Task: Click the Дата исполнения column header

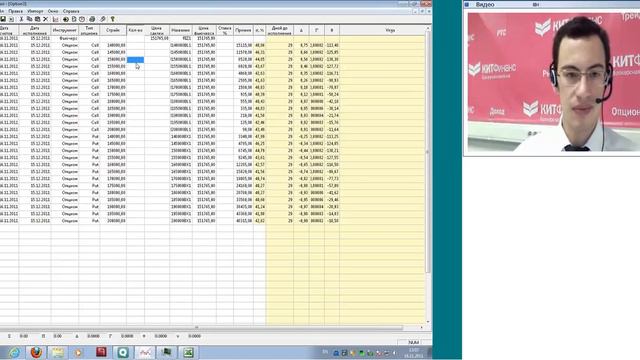Action: pos(35,30)
